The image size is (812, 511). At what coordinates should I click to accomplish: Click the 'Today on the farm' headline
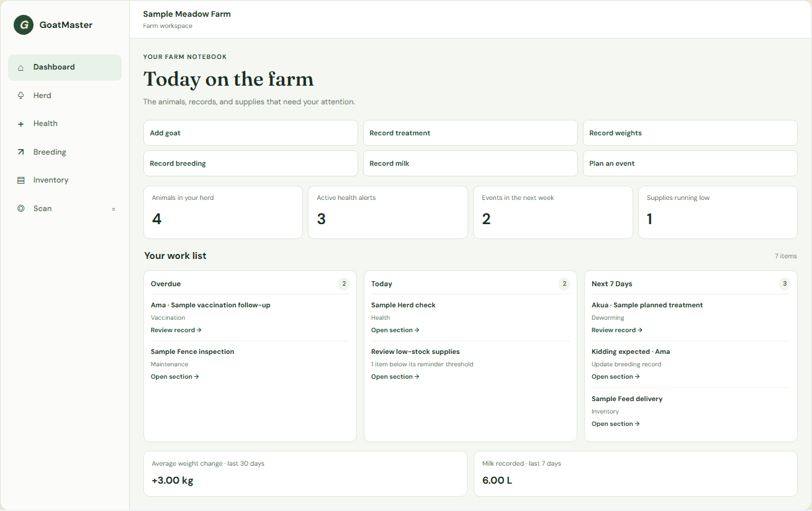click(228, 79)
